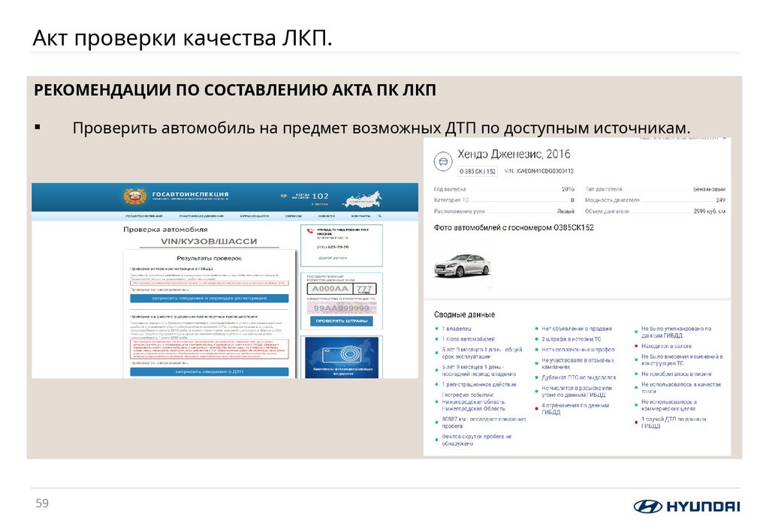Click the Другой регион link
Screen dimensions: 769x532
coord(333,257)
